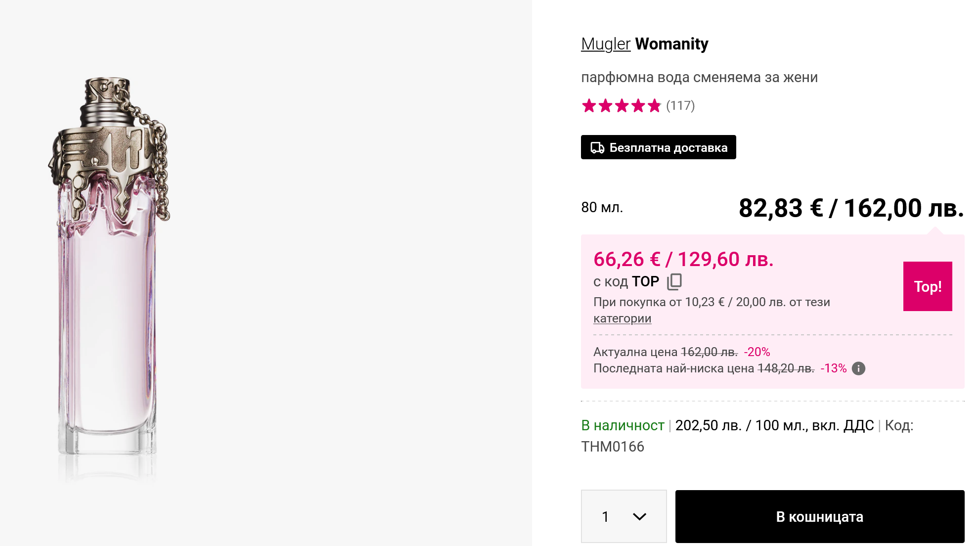Open the категории link
The width and height of the screenshot is (980, 546).
coord(622,318)
